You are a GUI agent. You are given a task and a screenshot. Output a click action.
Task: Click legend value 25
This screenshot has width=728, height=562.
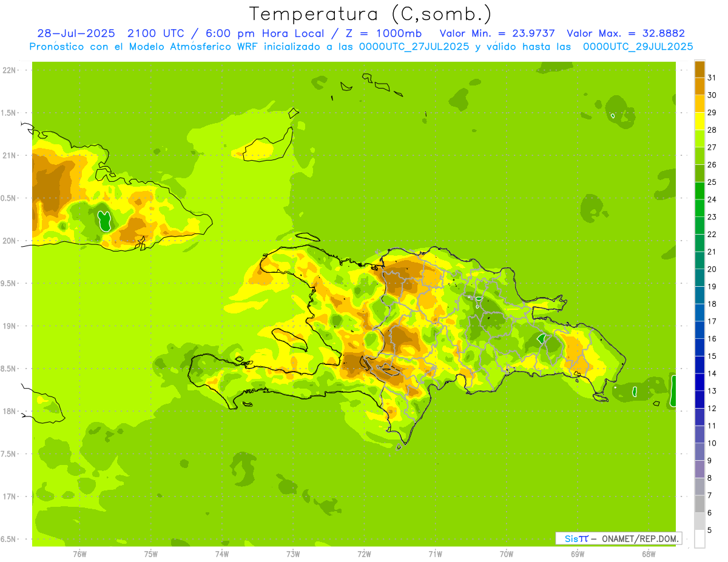click(712, 182)
